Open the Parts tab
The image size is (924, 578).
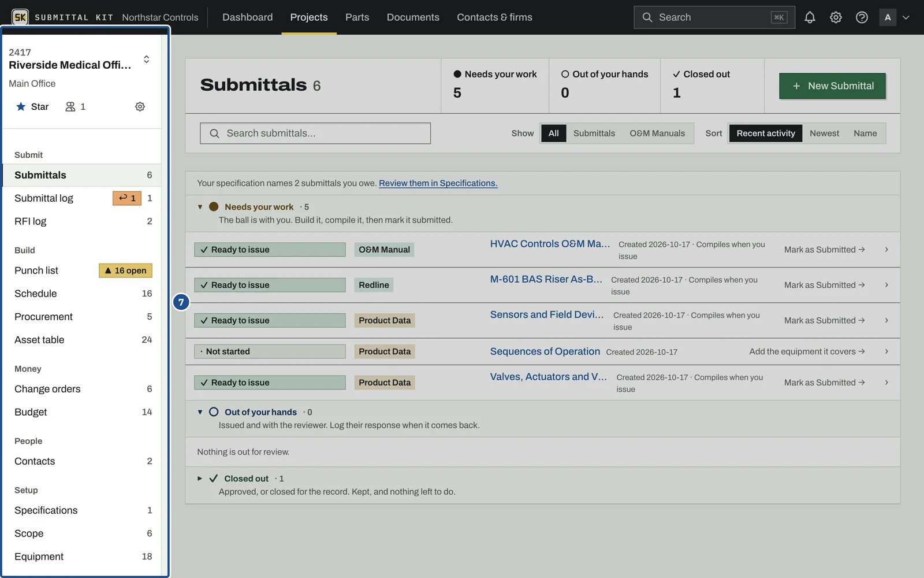pos(357,17)
